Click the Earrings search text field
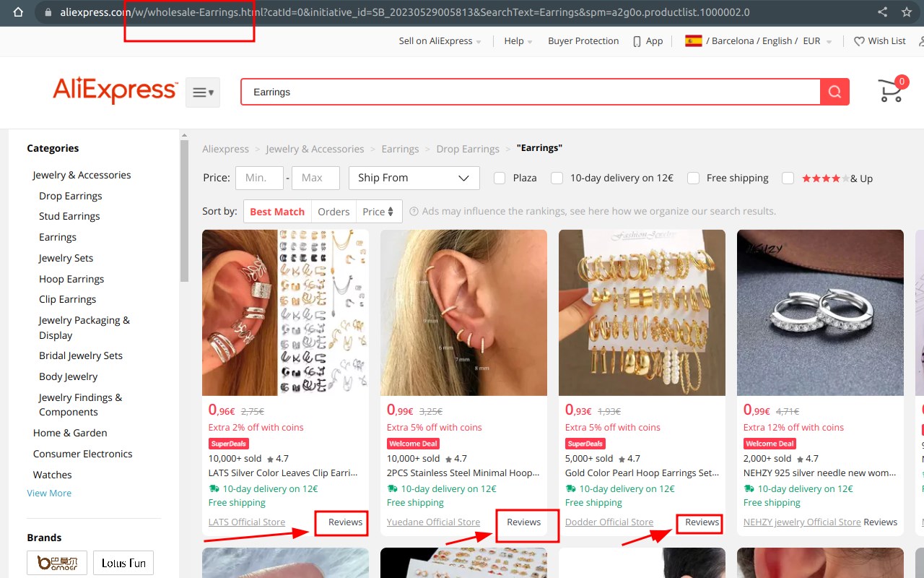This screenshot has height=578, width=924. click(531, 92)
